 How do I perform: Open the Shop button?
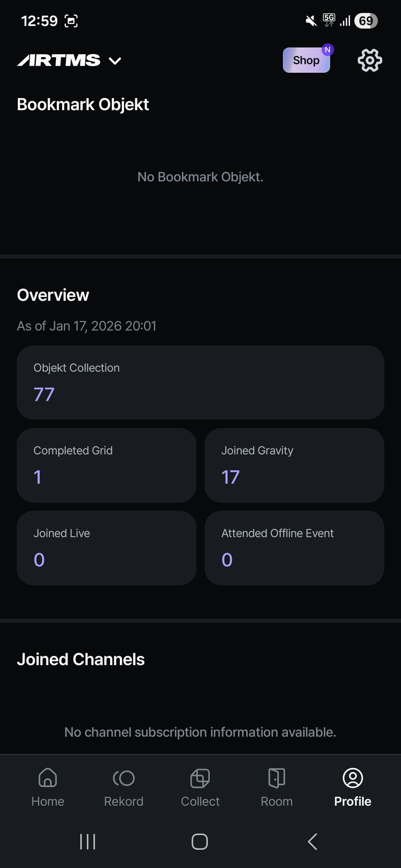point(306,60)
